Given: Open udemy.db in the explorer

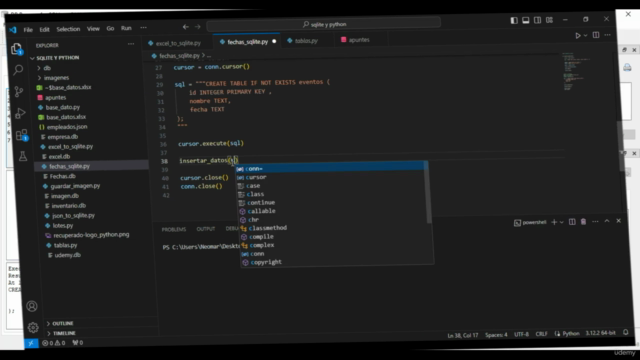Looking at the screenshot, I should 68,255.
